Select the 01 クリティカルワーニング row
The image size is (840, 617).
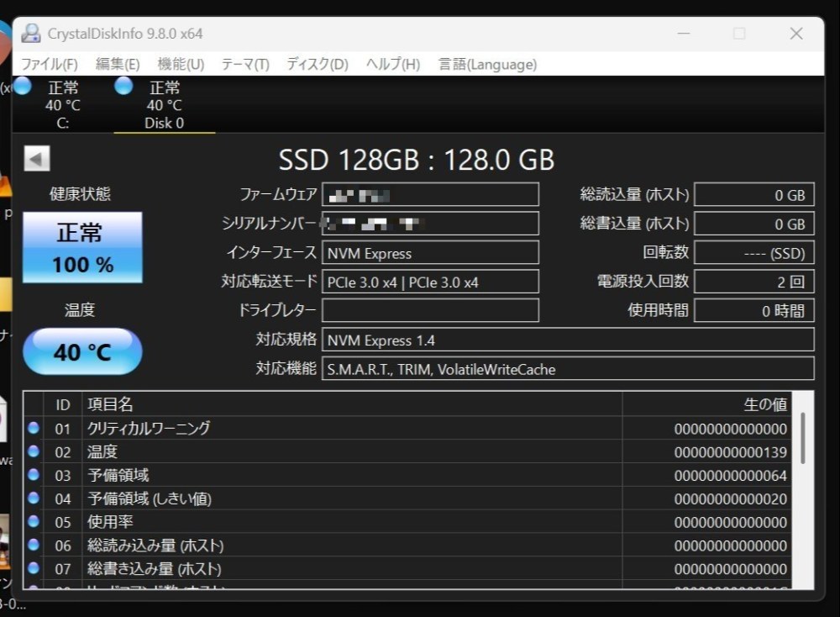point(407,429)
